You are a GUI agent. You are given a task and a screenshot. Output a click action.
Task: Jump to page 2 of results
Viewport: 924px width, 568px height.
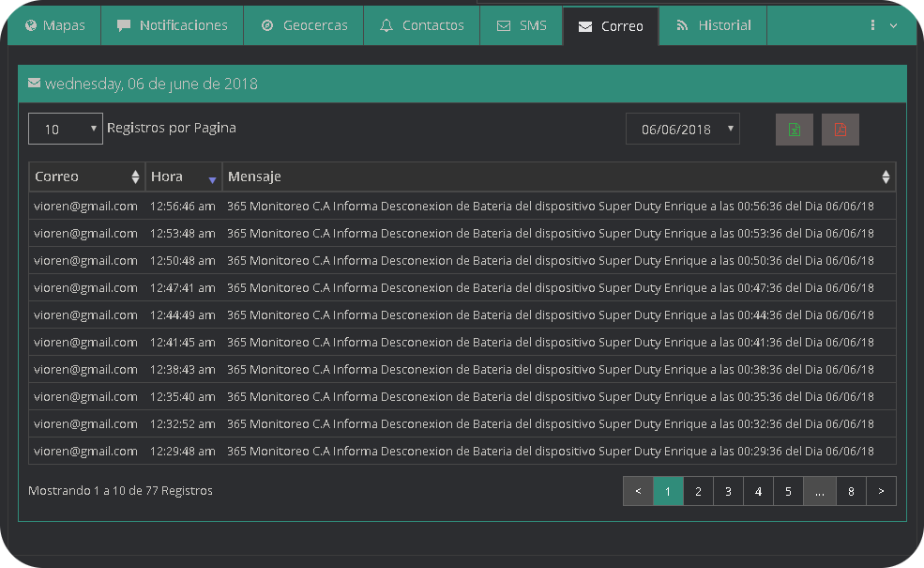click(x=698, y=491)
